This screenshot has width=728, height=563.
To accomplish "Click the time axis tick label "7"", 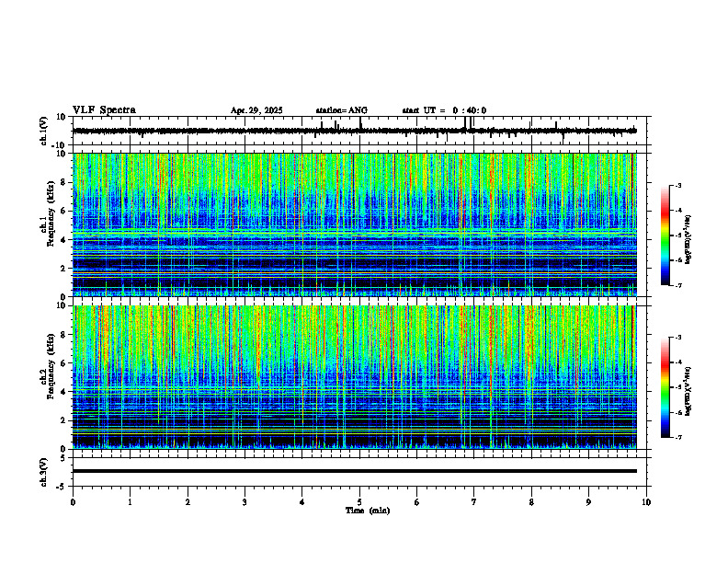I will tap(474, 502).
